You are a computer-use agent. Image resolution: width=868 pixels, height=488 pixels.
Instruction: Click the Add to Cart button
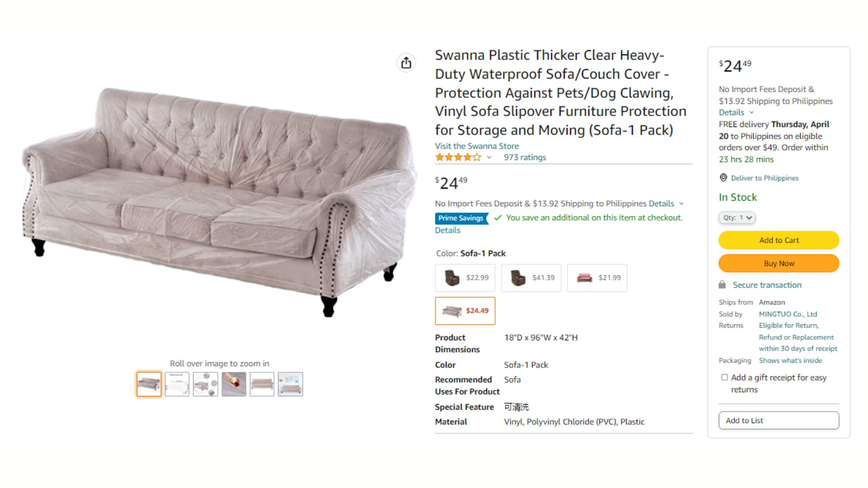coord(778,240)
